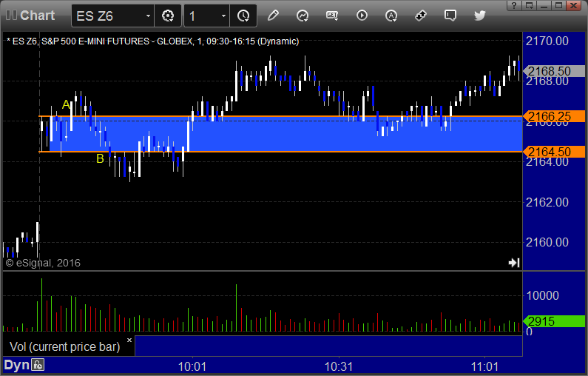Jump to latest bar arrow
Viewport: 588px width, 376px height.
pyautogui.click(x=514, y=263)
